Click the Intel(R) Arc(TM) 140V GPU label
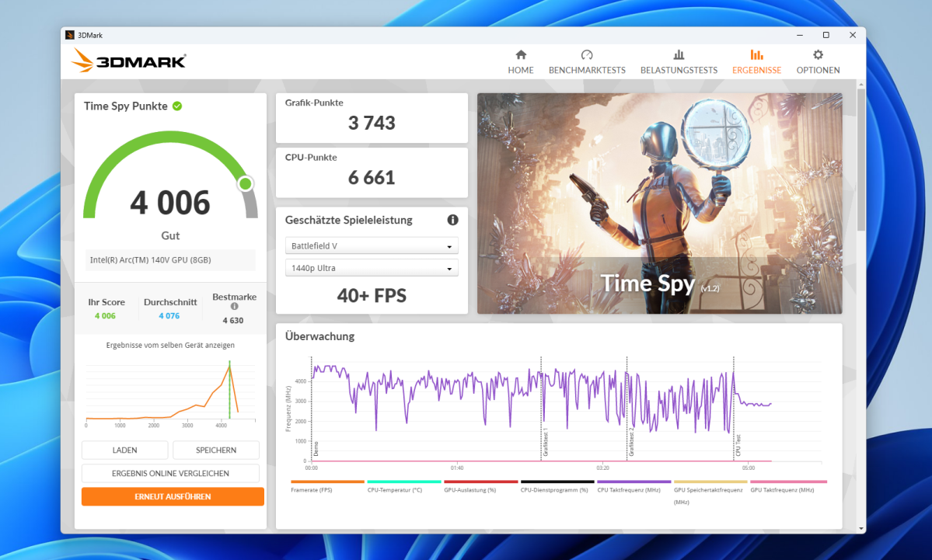This screenshot has height=560, width=932. click(150, 260)
